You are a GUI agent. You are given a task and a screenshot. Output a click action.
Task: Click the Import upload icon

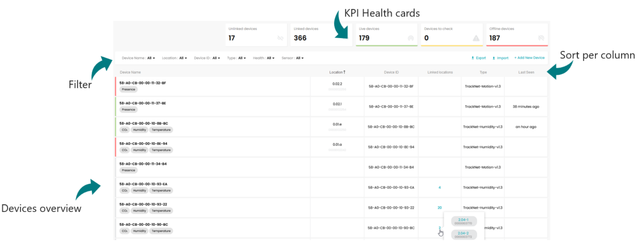(494, 58)
